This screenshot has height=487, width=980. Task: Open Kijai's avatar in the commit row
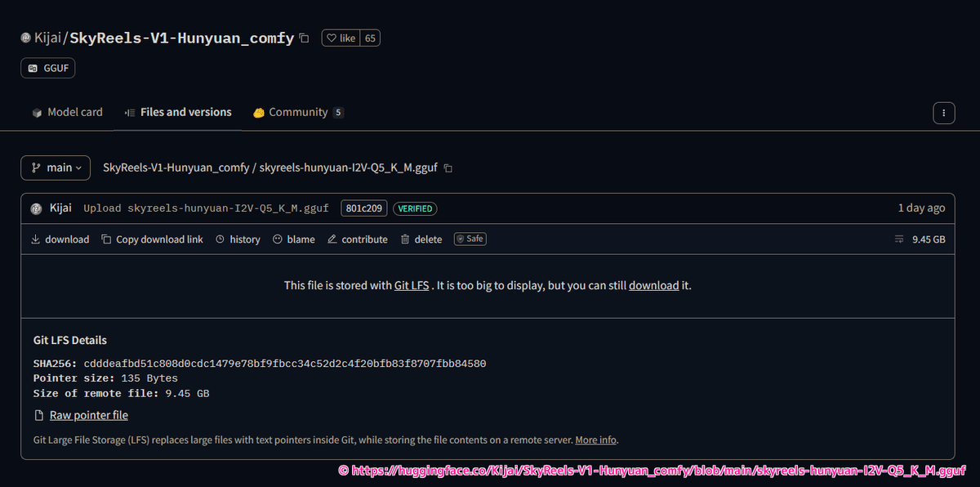click(36, 208)
